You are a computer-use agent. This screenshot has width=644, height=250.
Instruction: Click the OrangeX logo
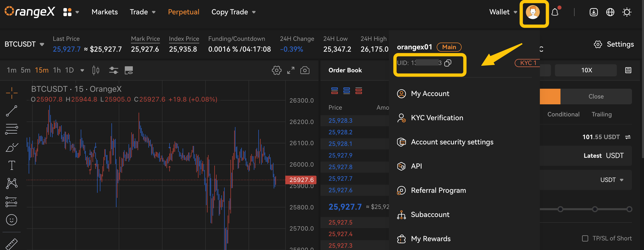[x=30, y=12]
